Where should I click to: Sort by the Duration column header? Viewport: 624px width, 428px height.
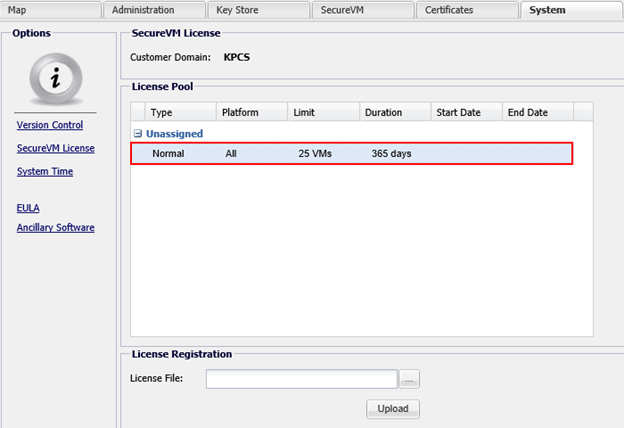pos(394,112)
